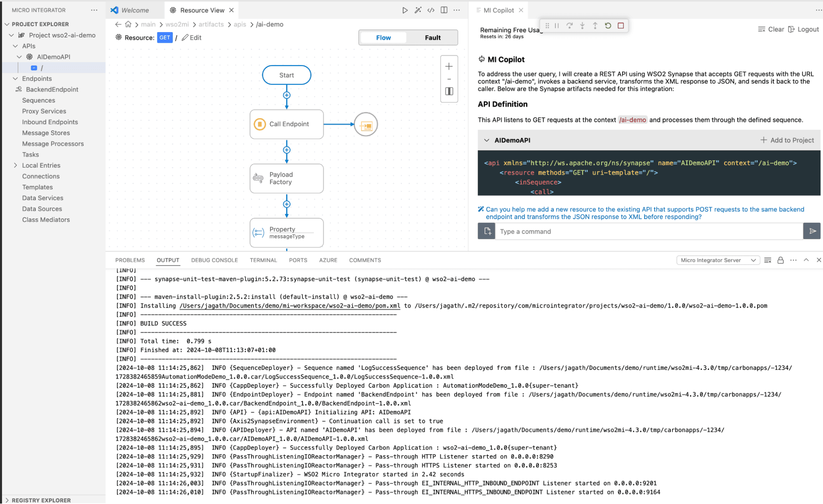
Task: Switch diagram view to Fault
Action: tap(432, 37)
